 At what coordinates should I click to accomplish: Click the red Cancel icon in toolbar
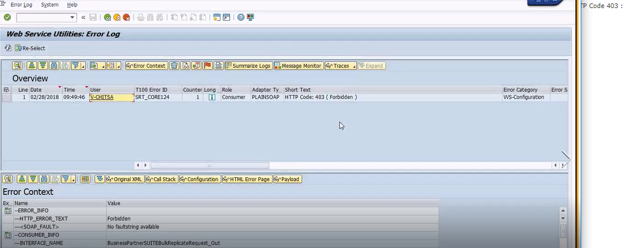tap(126, 17)
